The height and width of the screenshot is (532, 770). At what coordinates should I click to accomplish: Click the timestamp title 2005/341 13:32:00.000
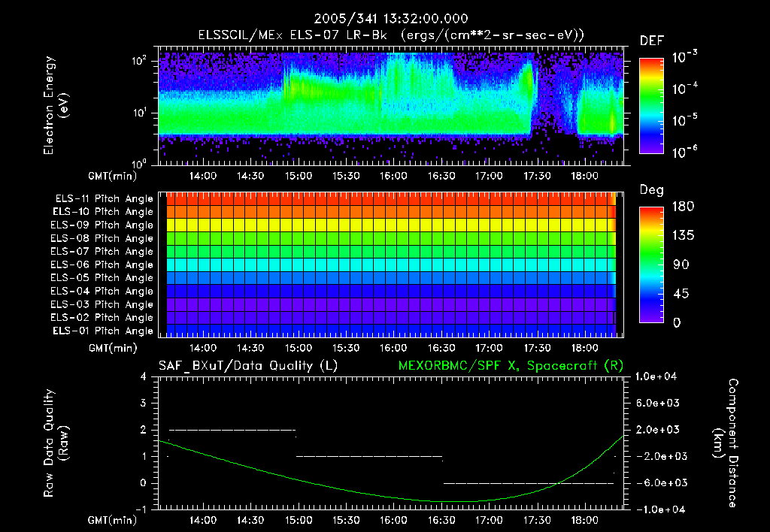point(391,19)
